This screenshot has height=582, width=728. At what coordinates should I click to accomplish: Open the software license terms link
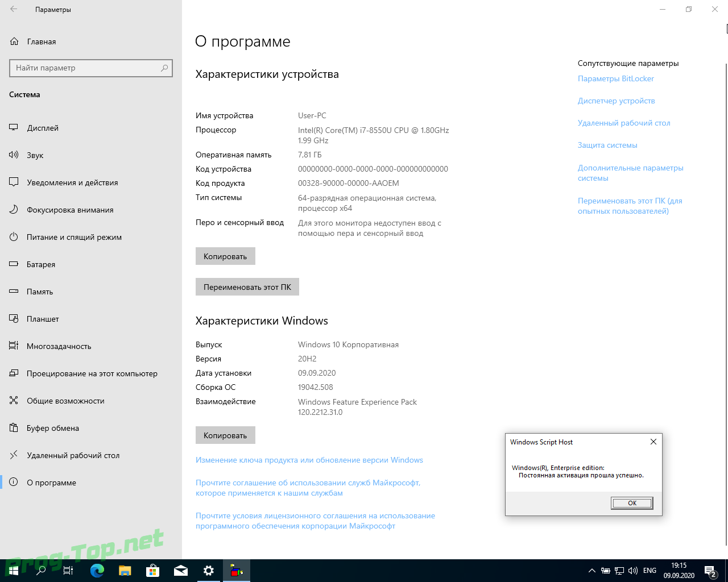point(315,521)
